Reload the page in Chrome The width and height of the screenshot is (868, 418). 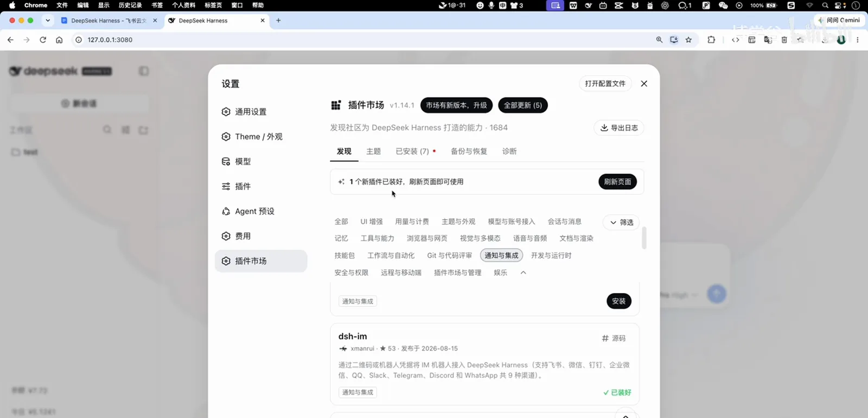[43, 40]
